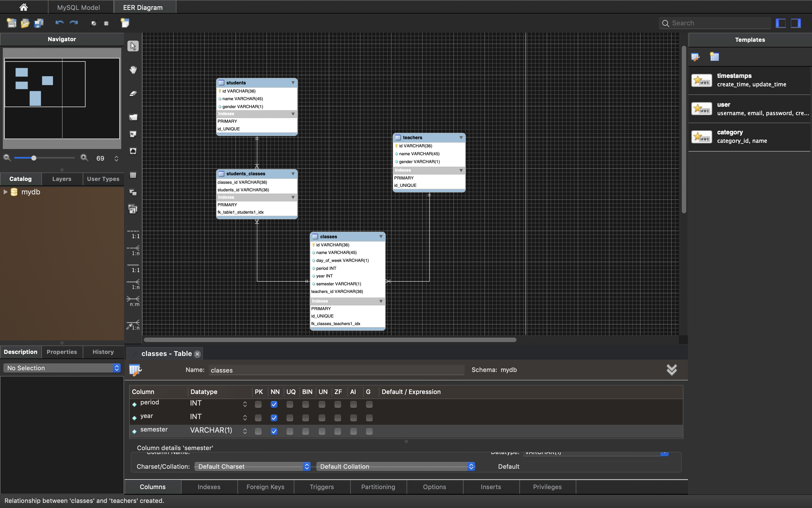Click the Save Model icon
Image resolution: width=812 pixels, height=508 pixels.
39,23
